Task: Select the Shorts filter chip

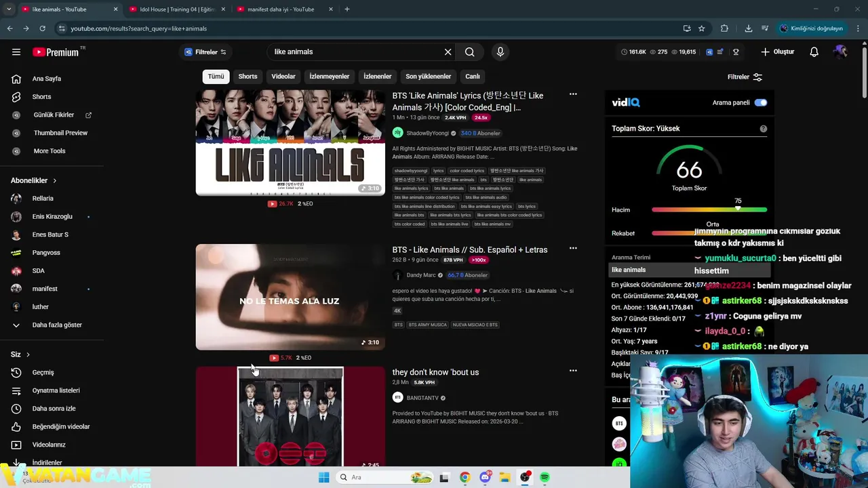Action: [x=248, y=77]
